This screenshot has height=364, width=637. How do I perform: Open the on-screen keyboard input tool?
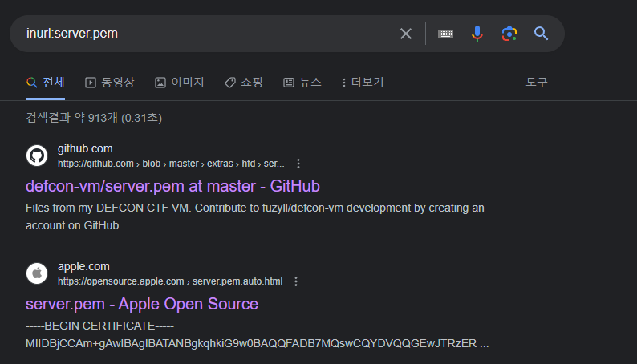tap(445, 34)
